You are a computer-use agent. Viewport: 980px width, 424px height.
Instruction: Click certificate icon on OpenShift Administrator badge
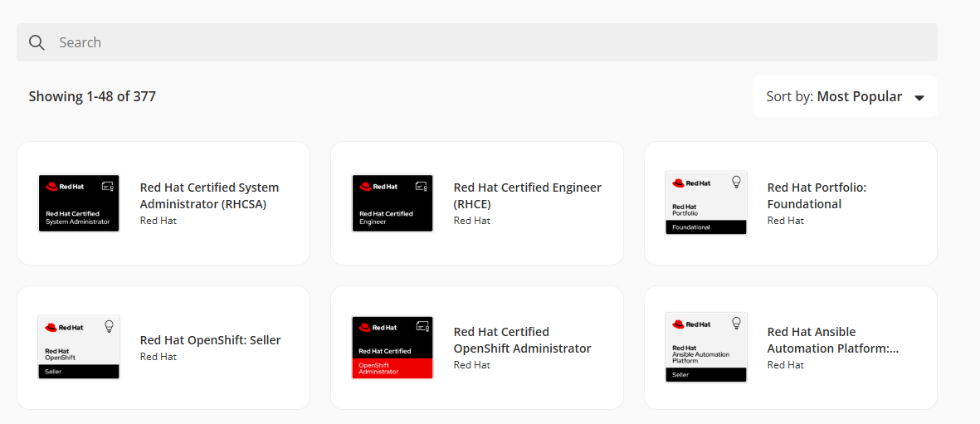tap(422, 326)
